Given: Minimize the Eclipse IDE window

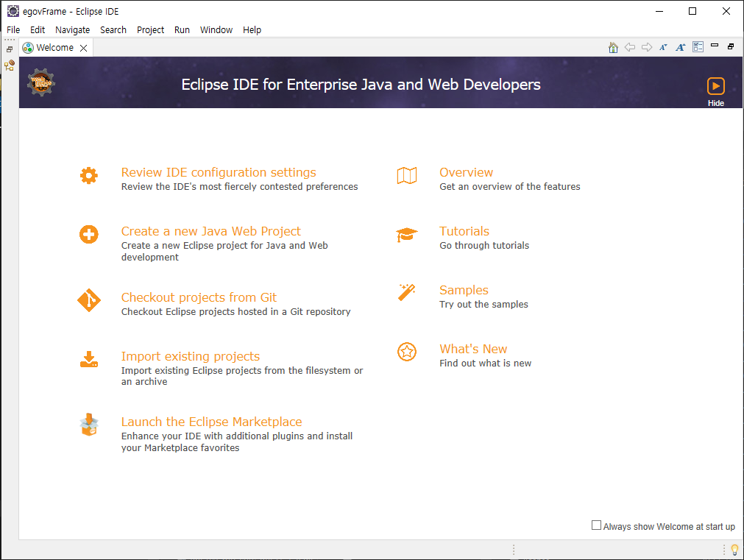Looking at the screenshot, I should [659, 11].
